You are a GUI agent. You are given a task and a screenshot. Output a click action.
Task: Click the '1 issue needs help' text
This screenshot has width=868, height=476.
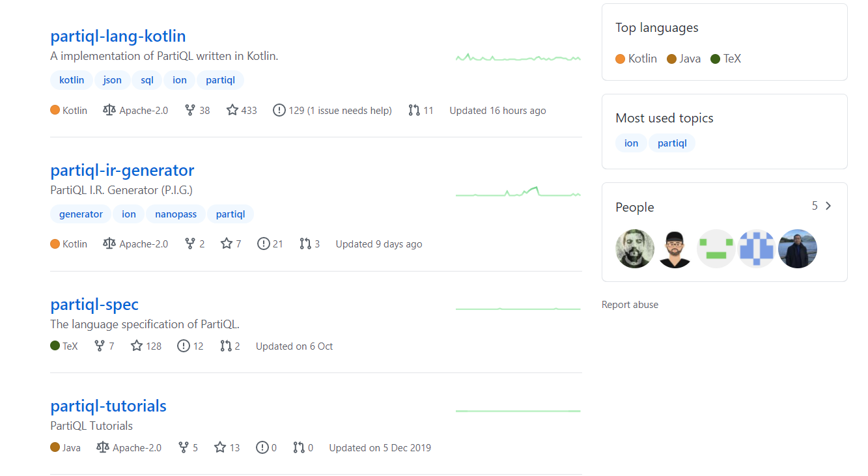[x=350, y=111]
